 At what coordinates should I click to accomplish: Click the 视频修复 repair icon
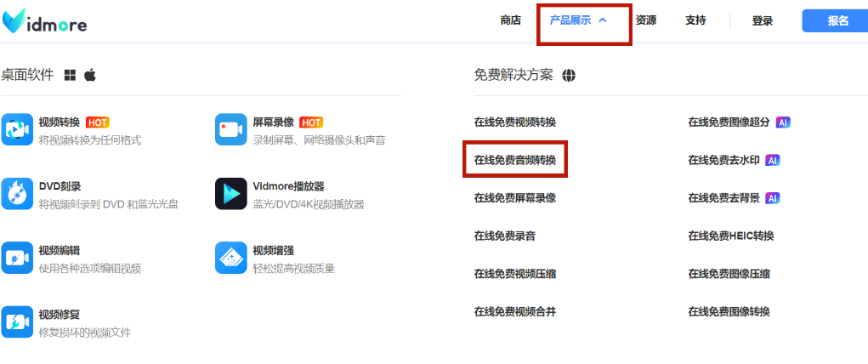click(x=16, y=321)
